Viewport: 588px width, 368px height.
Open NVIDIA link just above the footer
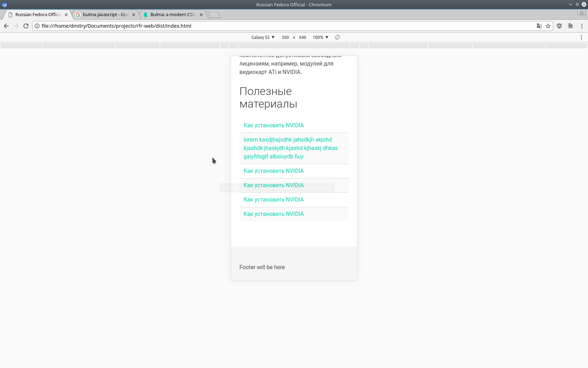pyautogui.click(x=274, y=214)
